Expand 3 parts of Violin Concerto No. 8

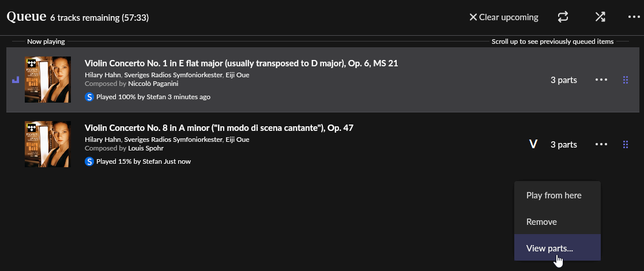pos(563,145)
